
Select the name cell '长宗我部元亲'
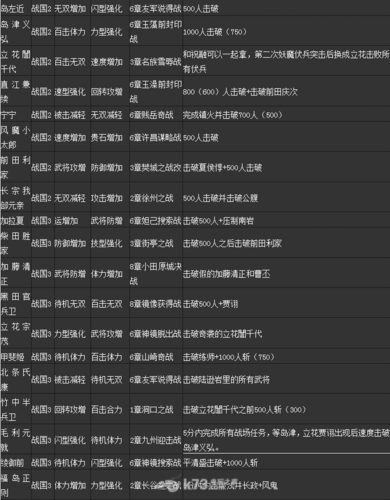pyautogui.click(x=15, y=198)
